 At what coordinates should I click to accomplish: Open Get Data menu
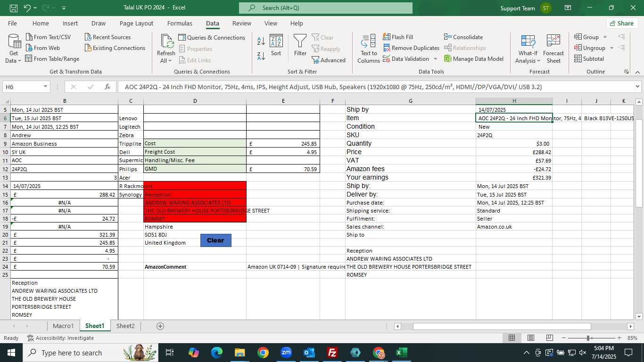click(x=13, y=49)
